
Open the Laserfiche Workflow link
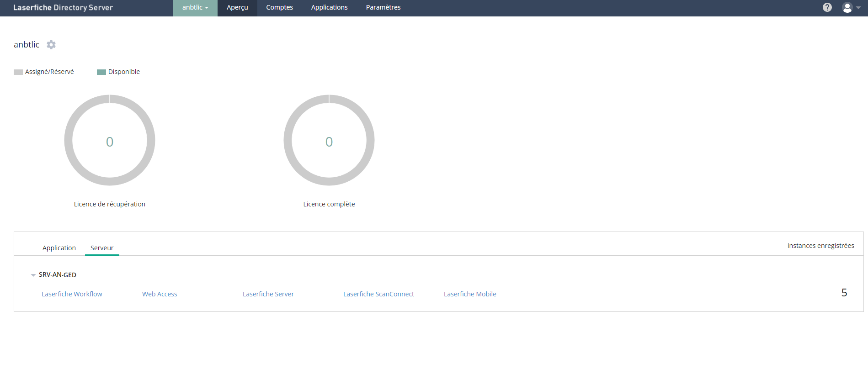(72, 294)
